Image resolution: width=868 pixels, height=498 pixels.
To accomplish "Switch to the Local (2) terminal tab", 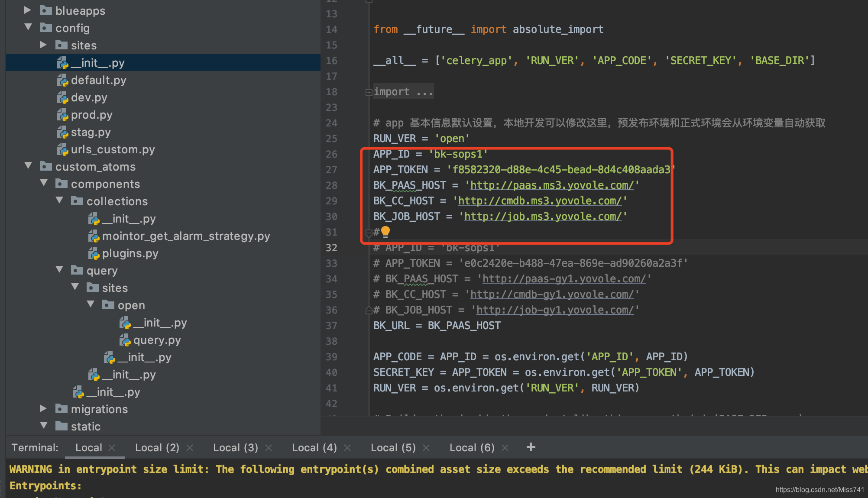I will (157, 448).
